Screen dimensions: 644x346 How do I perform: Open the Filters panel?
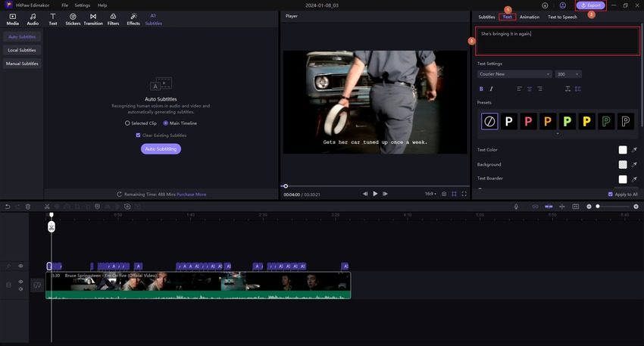tap(113, 19)
